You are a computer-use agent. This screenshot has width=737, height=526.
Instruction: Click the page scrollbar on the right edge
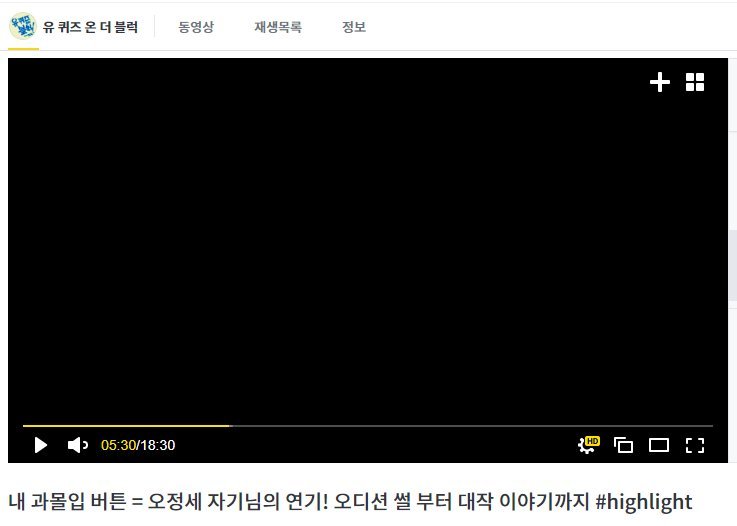tap(732, 265)
